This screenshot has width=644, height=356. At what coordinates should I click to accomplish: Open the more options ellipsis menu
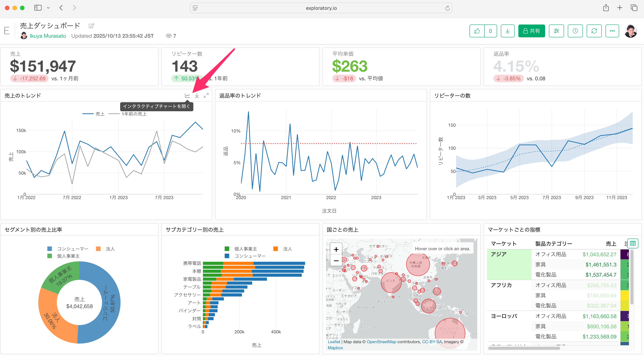coord(612,31)
